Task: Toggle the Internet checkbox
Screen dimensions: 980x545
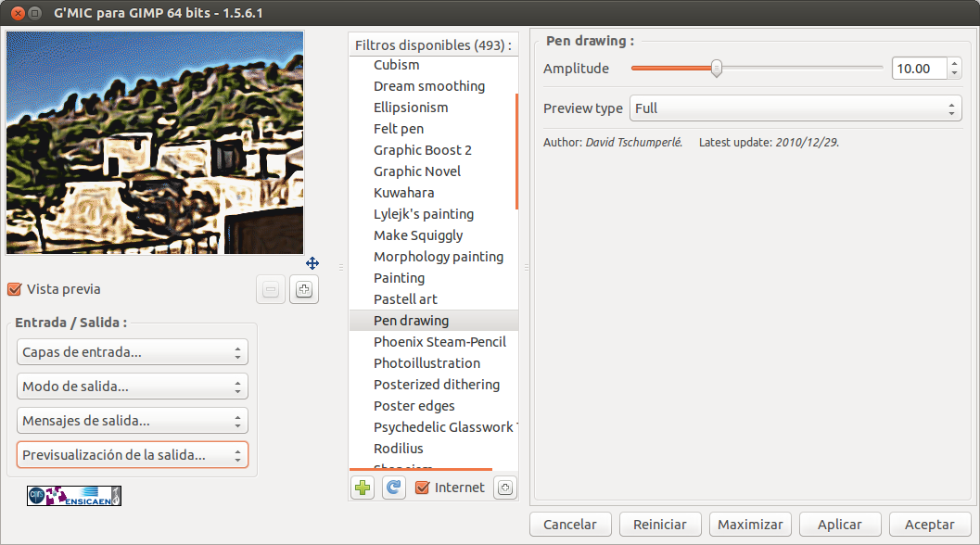Action: (423, 488)
